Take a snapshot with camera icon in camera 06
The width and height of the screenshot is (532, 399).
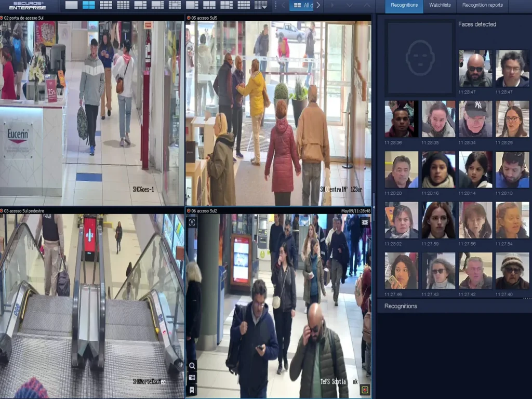click(192, 378)
